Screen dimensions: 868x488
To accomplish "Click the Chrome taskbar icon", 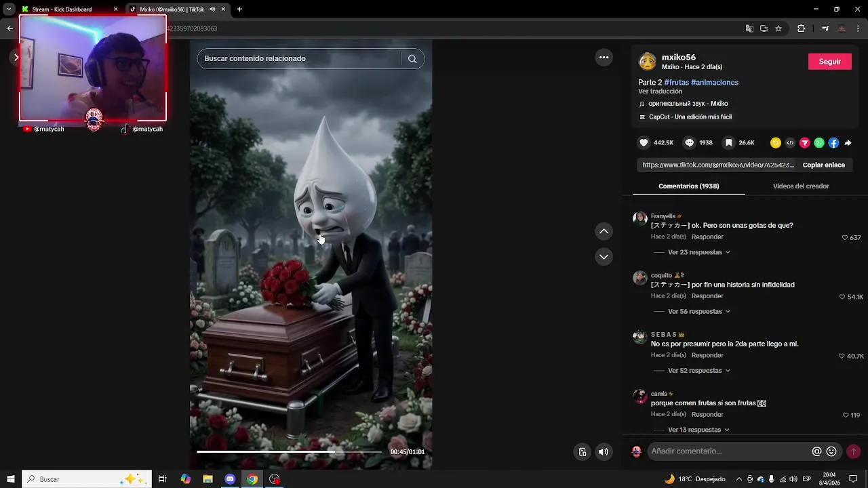I will coord(252,479).
